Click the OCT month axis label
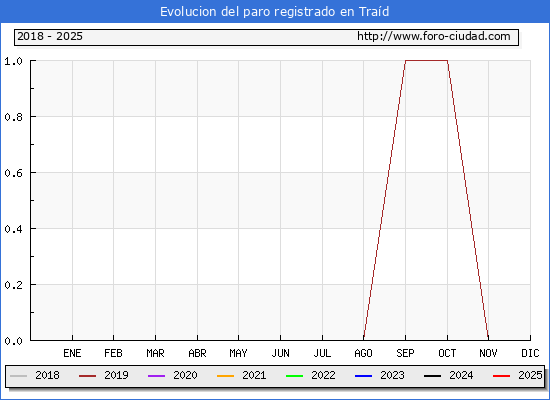 tap(447, 353)
